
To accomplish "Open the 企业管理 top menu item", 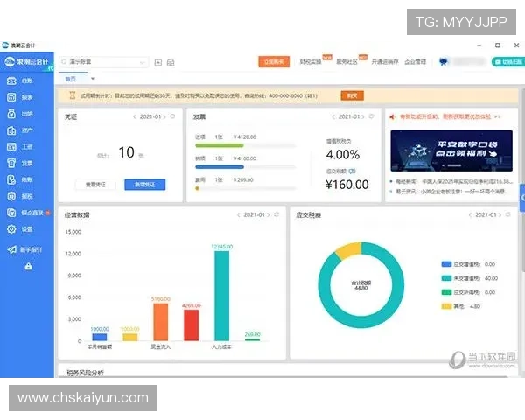I will 415,61.
